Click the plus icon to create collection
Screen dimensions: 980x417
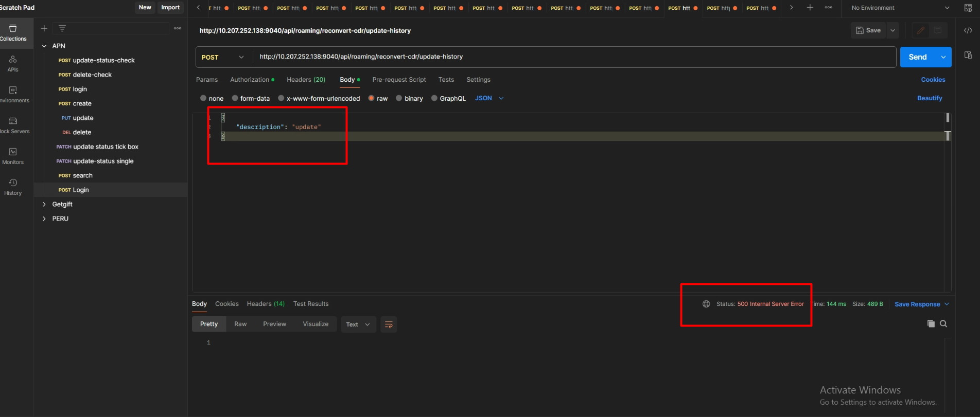tap(44, 28)
